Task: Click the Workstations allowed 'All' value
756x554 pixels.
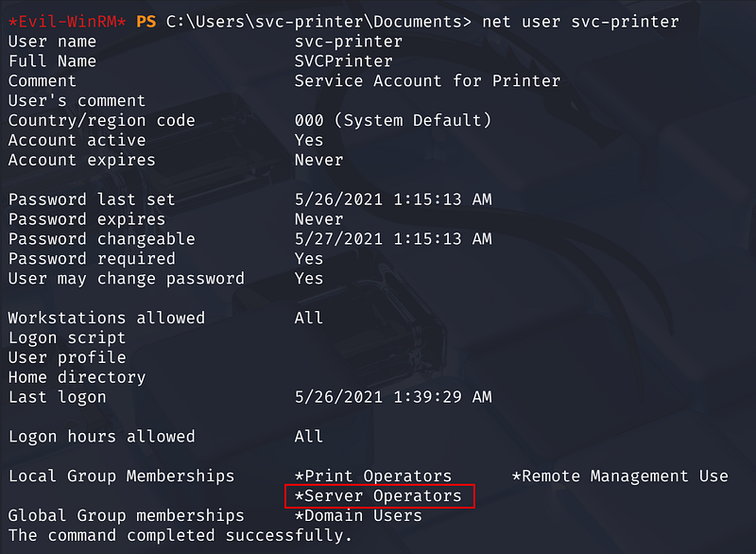Action: click(x=309, y=319)
